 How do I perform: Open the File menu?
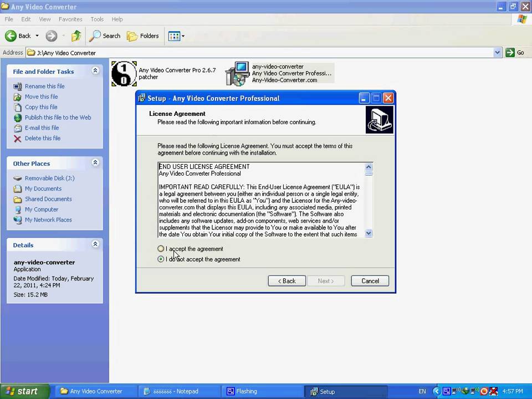pyautogui.click(x=9, y=19)
